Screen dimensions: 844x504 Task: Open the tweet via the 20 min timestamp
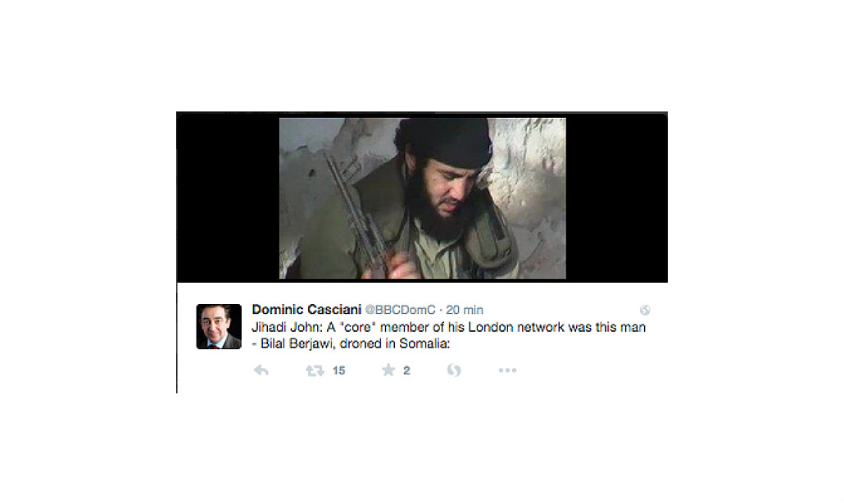(x=465, y=310)
